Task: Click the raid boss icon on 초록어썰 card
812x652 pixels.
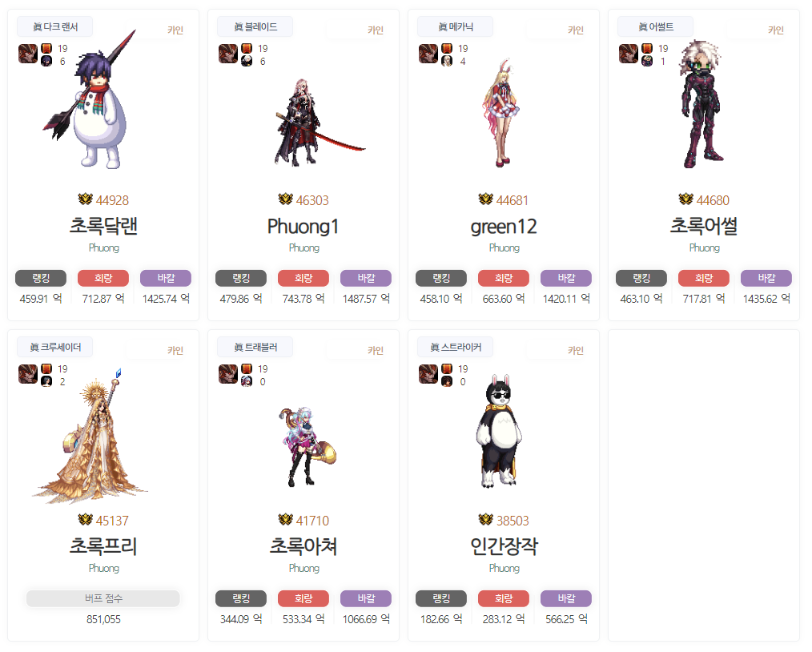Action: pyautogui.click(x=629, y=54)
